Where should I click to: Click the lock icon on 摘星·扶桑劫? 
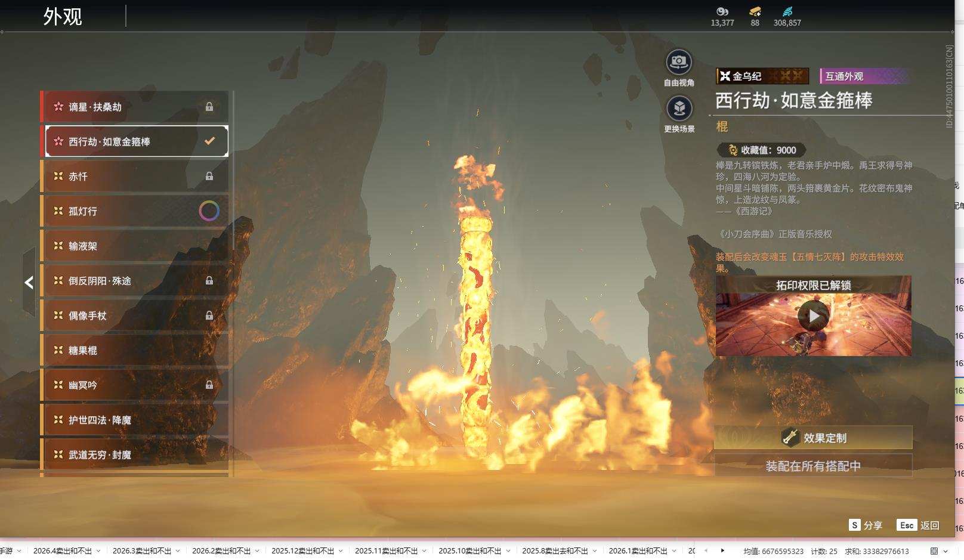coord(209,107)
